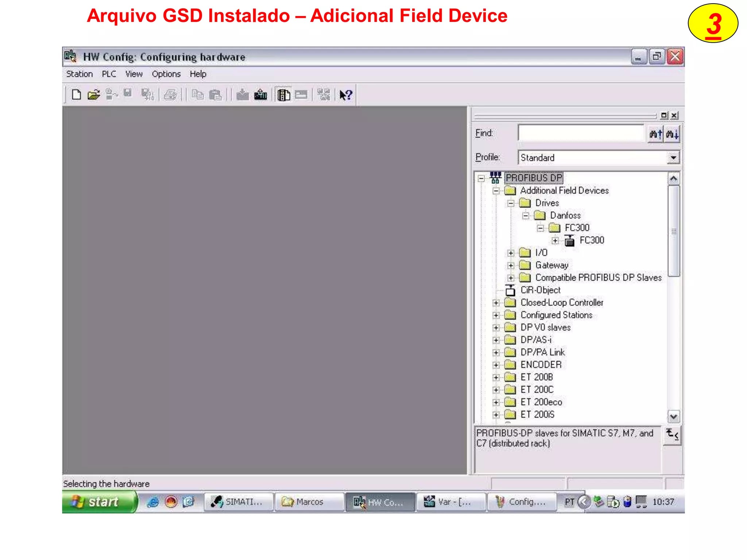The image size is (747, 560).
Task: Click the Configure Network toolbar icon
Action: 324,94
